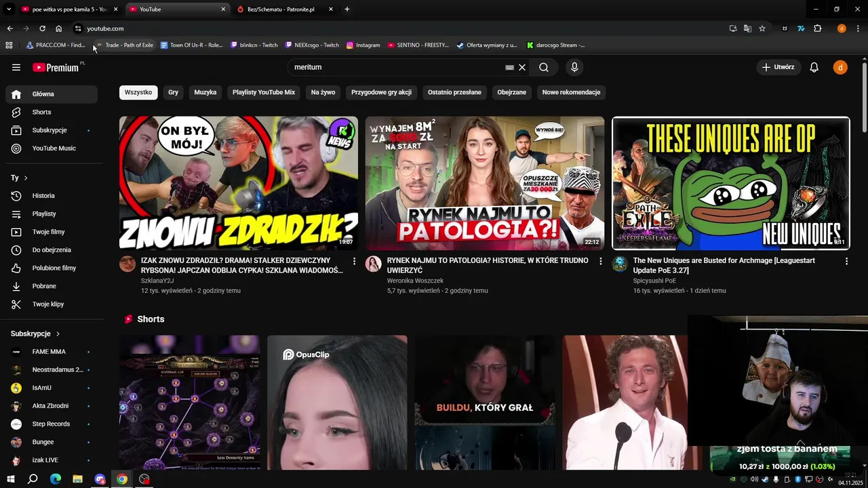Open YouTube Music in the sidebar

[x=52, y=148]
